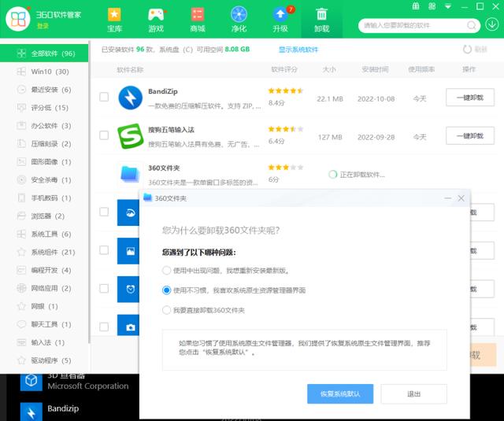504x421 pixels.
Task: Sort by 安装时间 column header
Action: [375, 69]
